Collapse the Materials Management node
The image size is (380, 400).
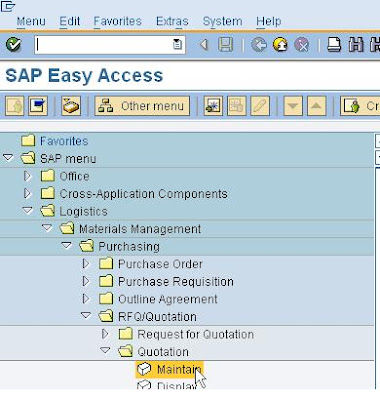pyautogui.click(x=47, y=228)
